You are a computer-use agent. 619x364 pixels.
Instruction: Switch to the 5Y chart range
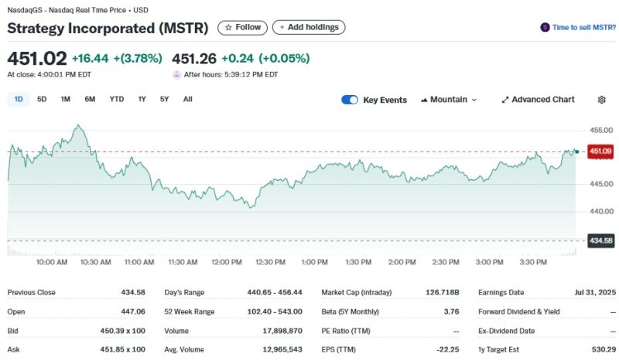point(164,99)
